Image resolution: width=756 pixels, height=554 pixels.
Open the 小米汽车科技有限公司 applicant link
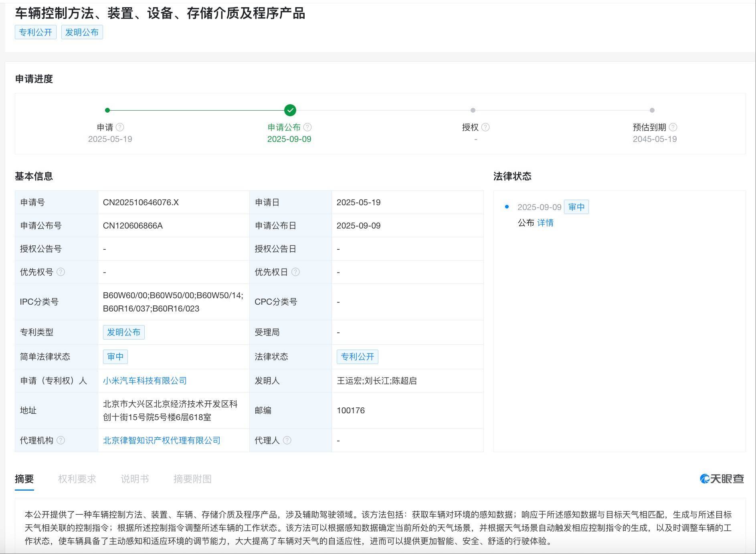pyautogui.click(x=144, y=380)
